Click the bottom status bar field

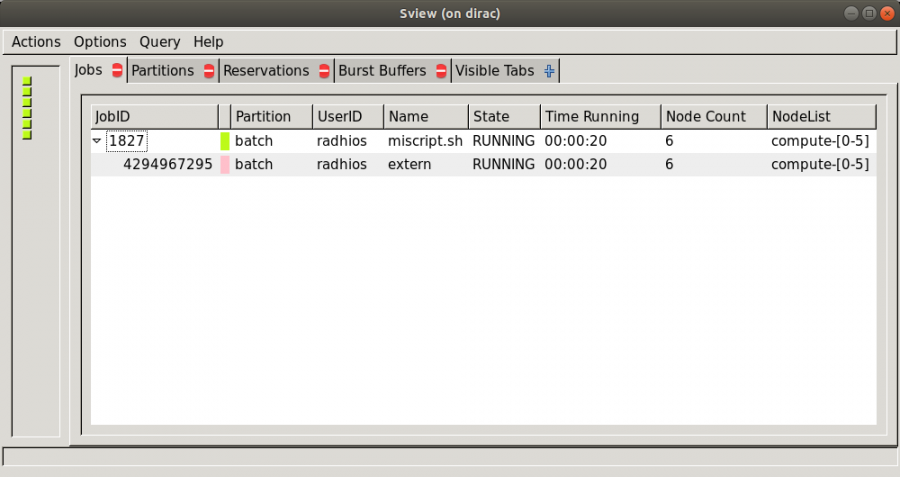point(450,457)
